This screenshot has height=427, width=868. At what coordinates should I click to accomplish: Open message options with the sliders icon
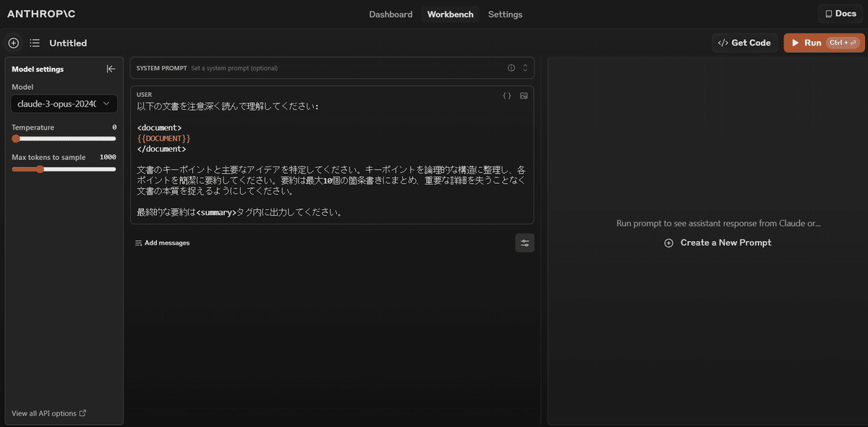click(x=524, y=242)
